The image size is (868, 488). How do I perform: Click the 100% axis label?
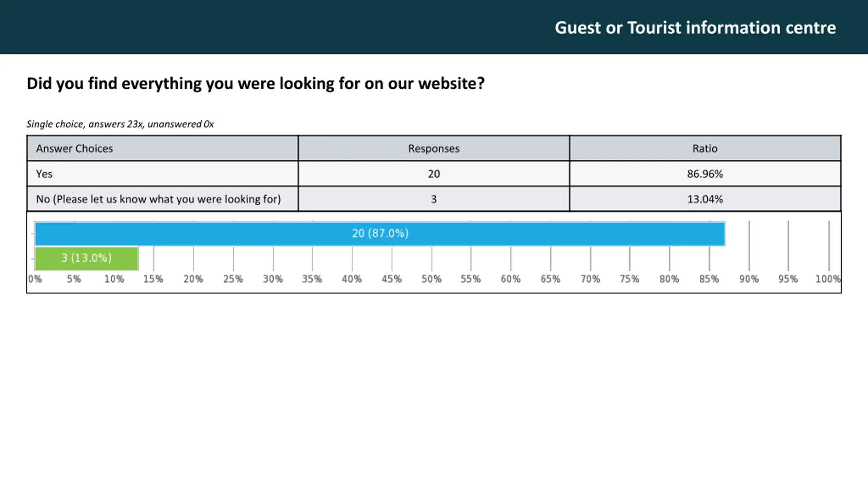pos(828,279)
